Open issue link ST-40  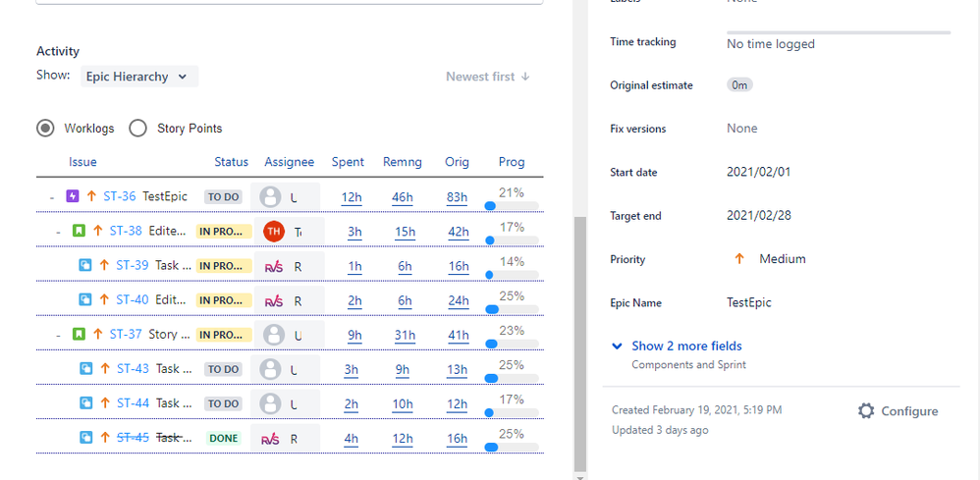[x=133, y=299]
